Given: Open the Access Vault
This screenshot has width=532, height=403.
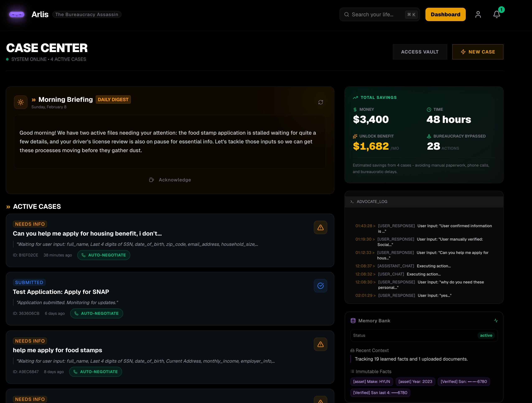Looking at the screenshot, I should pyautogui.click(x=419, y=52).
